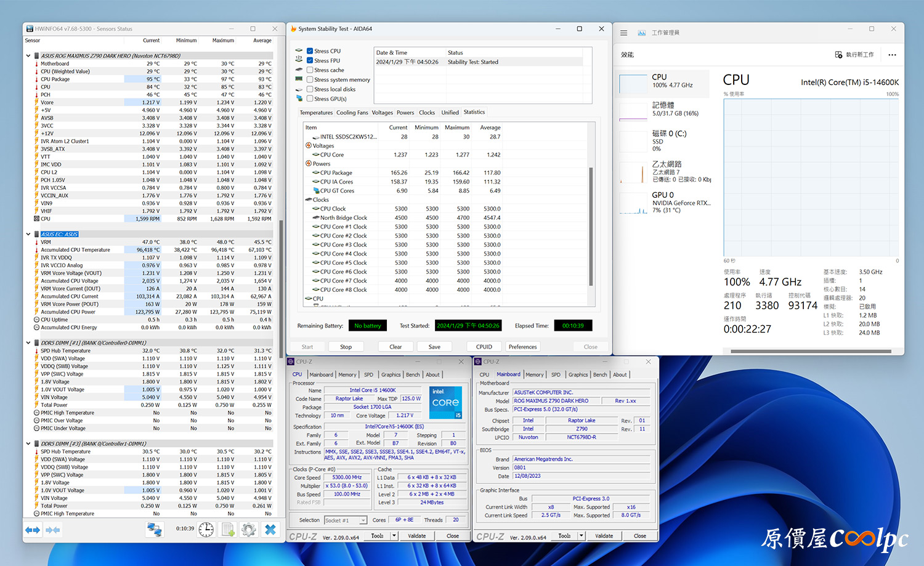The image size is (924, 566).
Task: Click ASUS ROG motherboard chip icon
Action: (x=37, y=55)
